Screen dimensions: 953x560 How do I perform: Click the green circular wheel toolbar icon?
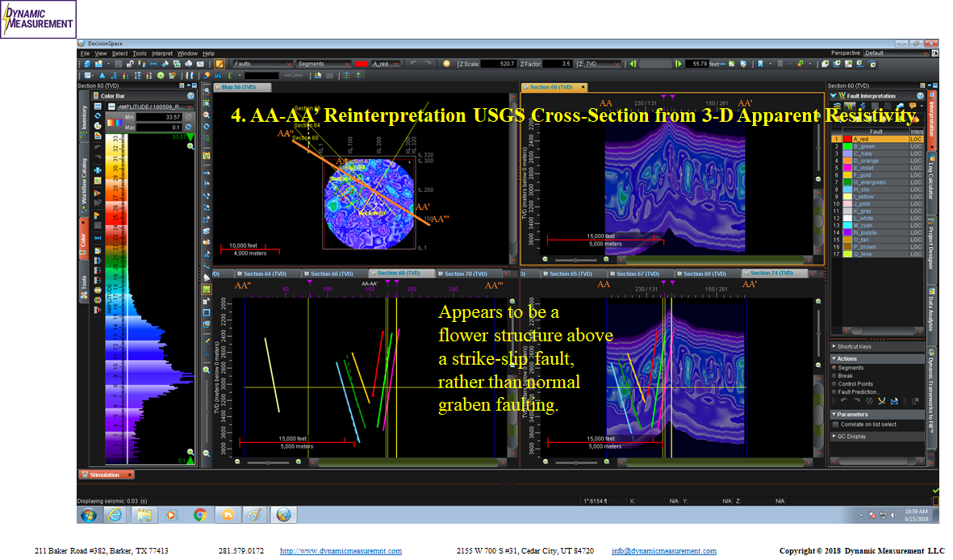[x=161, y=76]
